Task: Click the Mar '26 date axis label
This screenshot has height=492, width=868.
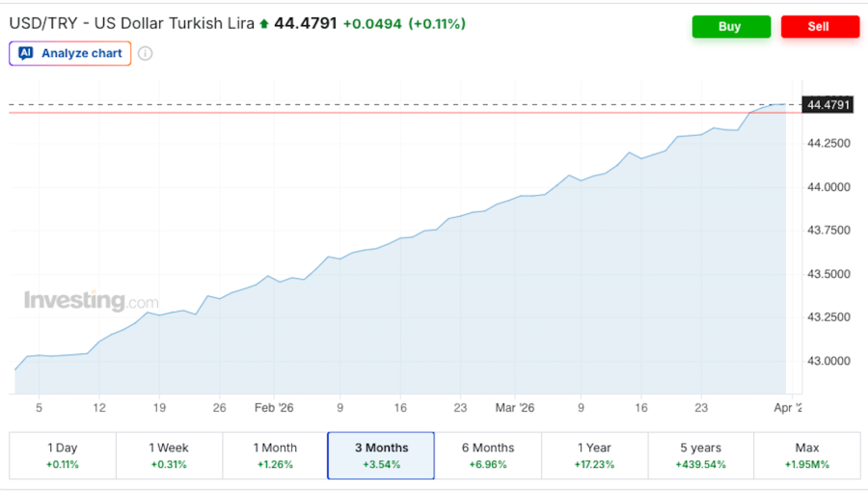Action: click(x=515, y=408)
